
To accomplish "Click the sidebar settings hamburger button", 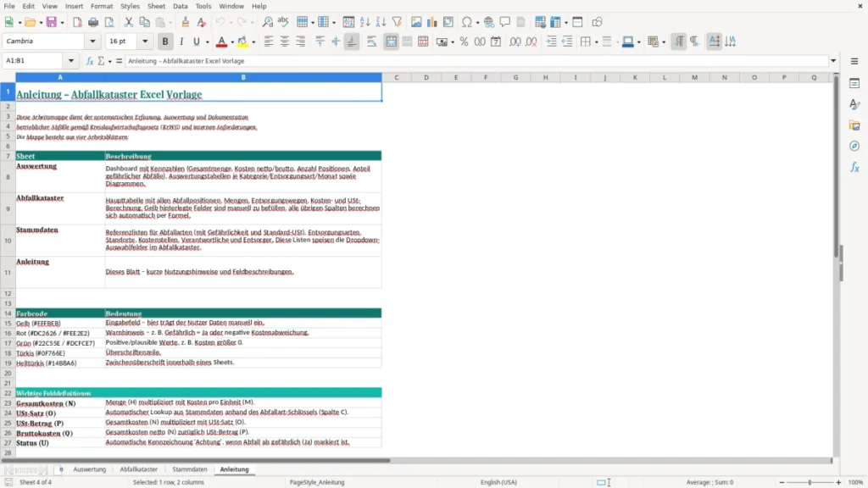I will point(854,61).
